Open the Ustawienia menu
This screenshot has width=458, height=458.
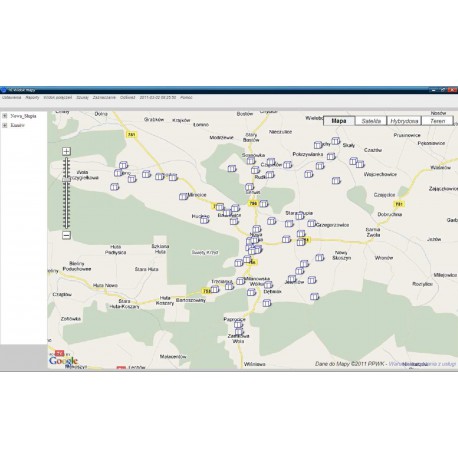click(x=11, y=98)
